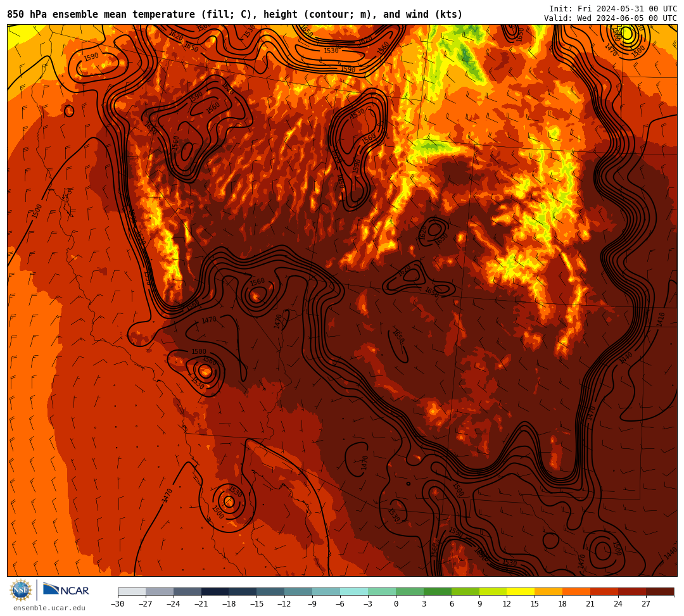The width and height of the screenshot is (684, 616).
Task: Click the colorbar label 0
Action: coord(396,604)
